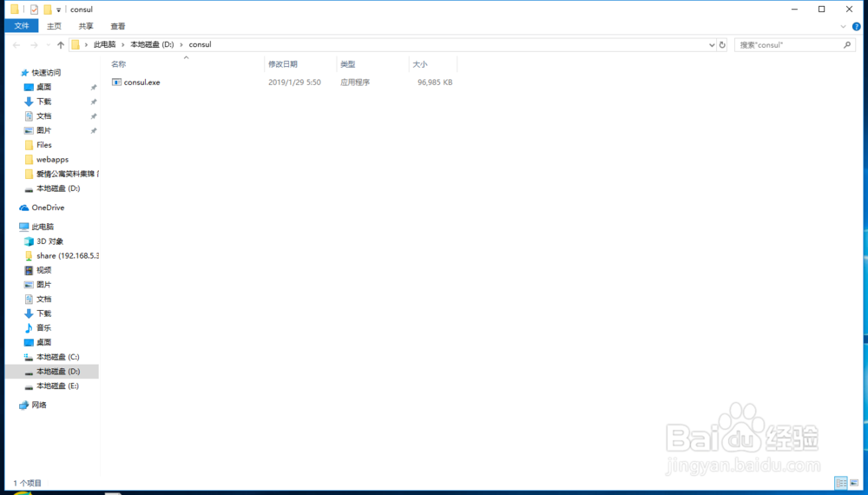Open the share (192.168.5.3 network drive

click(x=67, y=255)
